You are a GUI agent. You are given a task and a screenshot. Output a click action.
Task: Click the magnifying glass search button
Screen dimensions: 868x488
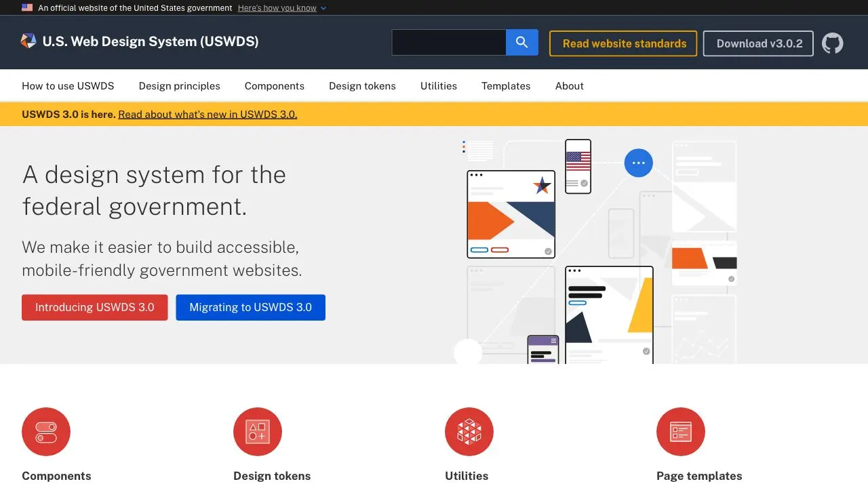tap(521, 43)
